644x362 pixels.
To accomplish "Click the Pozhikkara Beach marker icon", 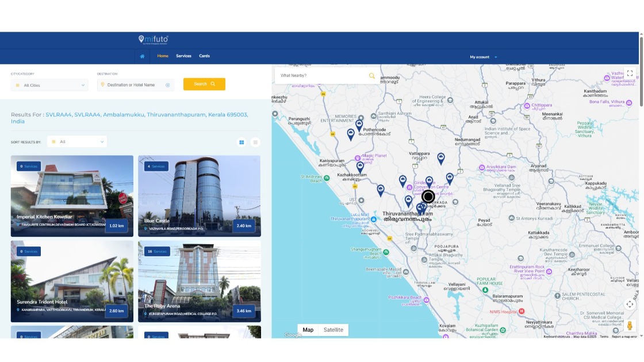I will [426, 301].
